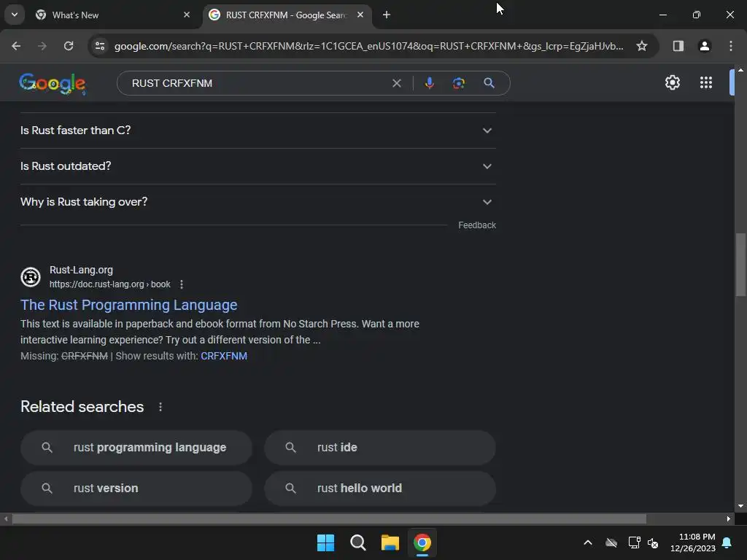Click the browser address bar URL

pyautogui.click(x=368, y=46)
